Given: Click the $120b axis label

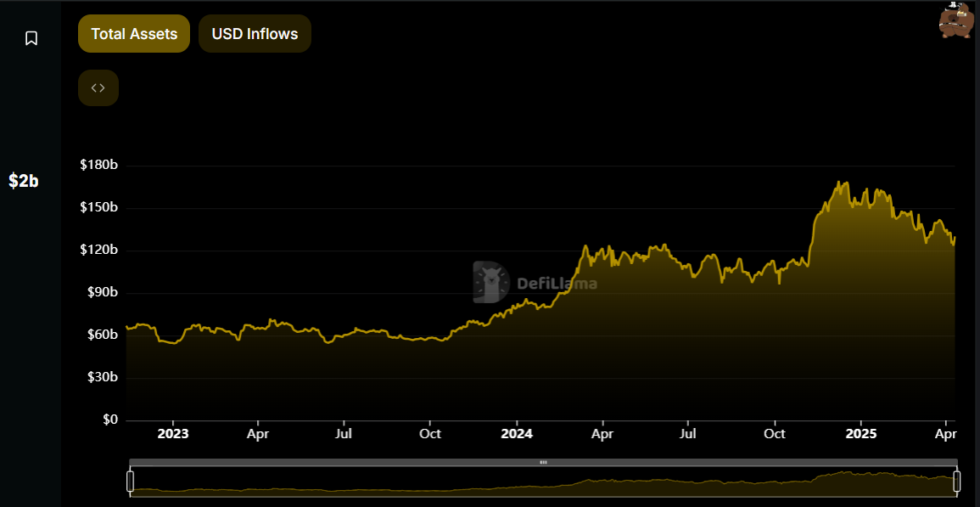Looking at the screenshot, I should pos(98,251).
